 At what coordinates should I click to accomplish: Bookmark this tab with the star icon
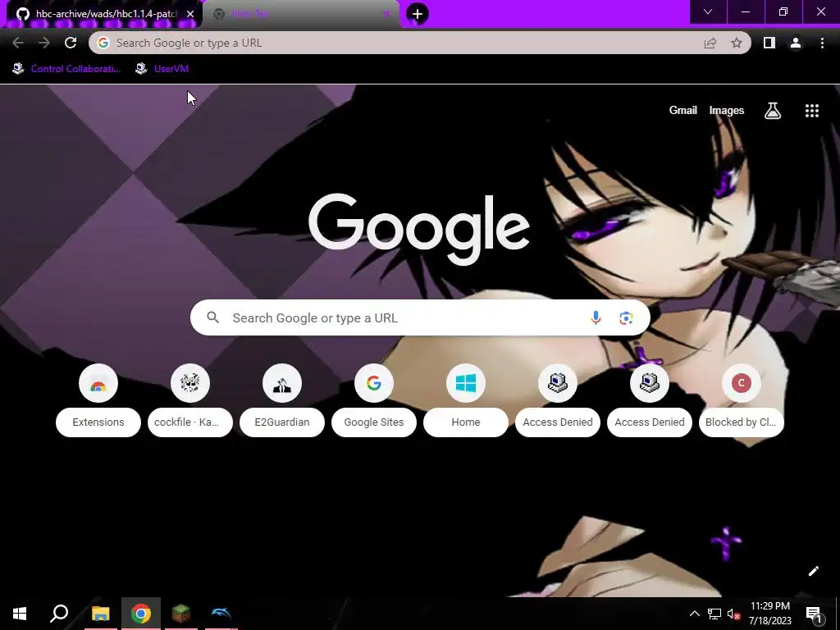point(737,43)
